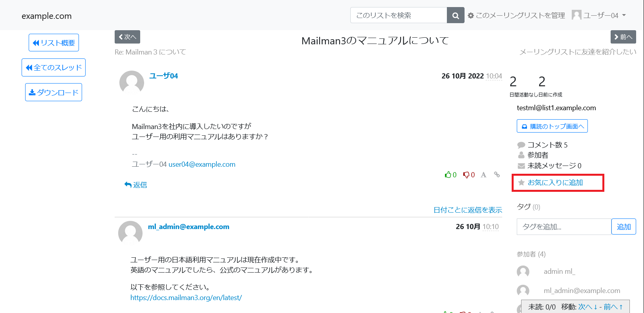Image resolution: width=644 pixels, height=313 pixels.
Task: Click the タグ (0) heading
Action: click(529, 207)
